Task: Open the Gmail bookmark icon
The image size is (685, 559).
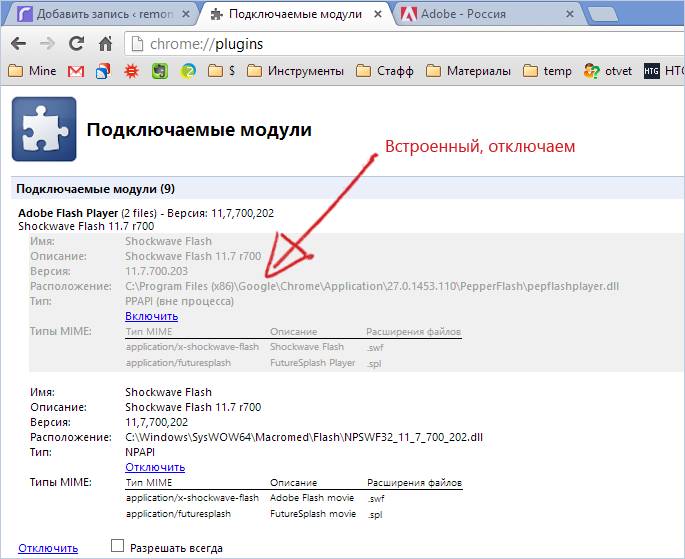Action: pyautogui.click(x=76, y=71)
